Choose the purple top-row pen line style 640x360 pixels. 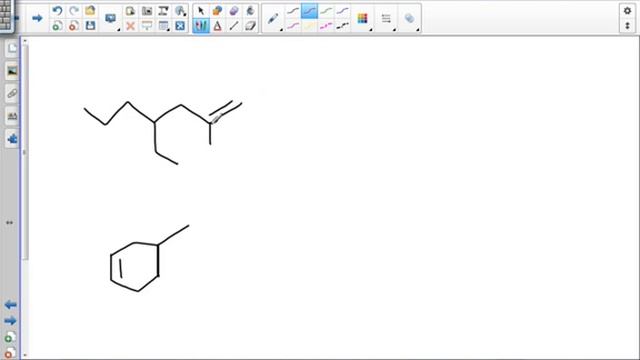pyautogui.click(x=343, y=11)
